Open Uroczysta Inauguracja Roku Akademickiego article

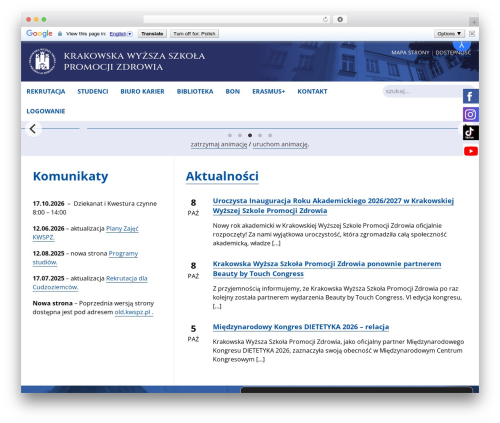pyautogui.click(x=333, y=206)
